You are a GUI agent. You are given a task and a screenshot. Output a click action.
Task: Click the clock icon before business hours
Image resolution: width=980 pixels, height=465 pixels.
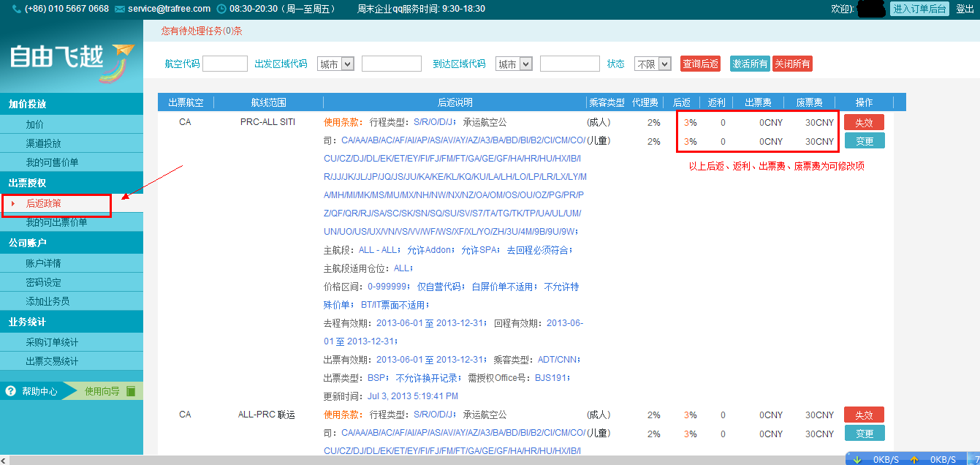tap(222, 9)
